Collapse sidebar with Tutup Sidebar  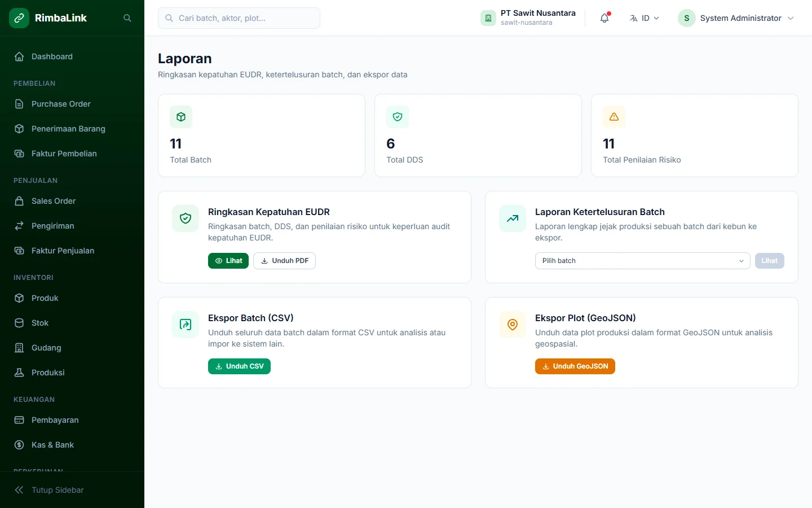click(72, 490)
